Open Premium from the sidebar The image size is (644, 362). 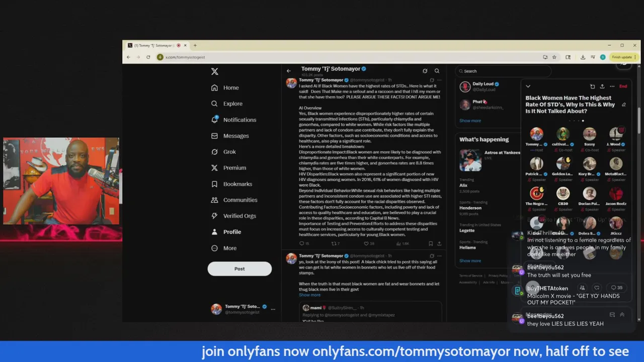click(x=229, y=168)
